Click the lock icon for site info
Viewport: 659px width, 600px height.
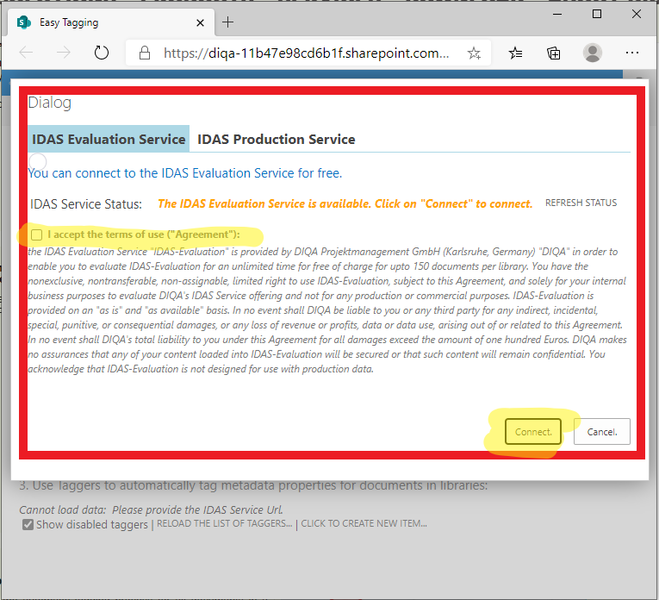click(x=144, y=53)
